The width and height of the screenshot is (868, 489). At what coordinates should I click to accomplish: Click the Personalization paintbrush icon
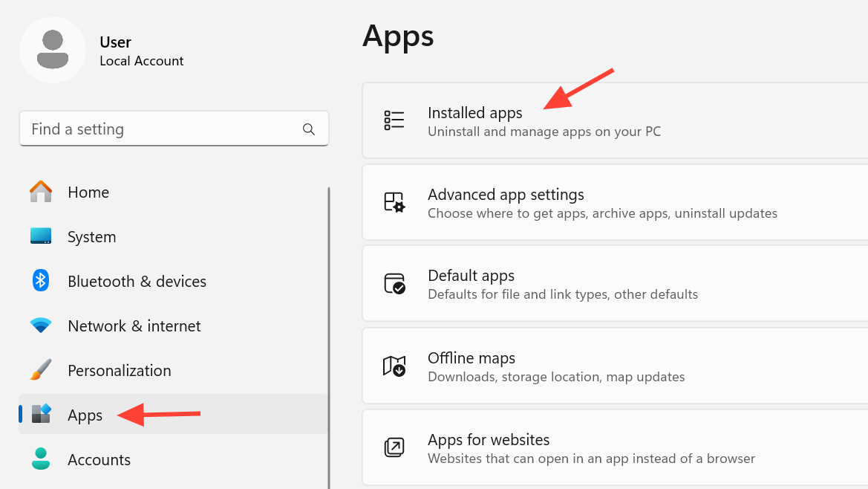(x=41, y=370)
